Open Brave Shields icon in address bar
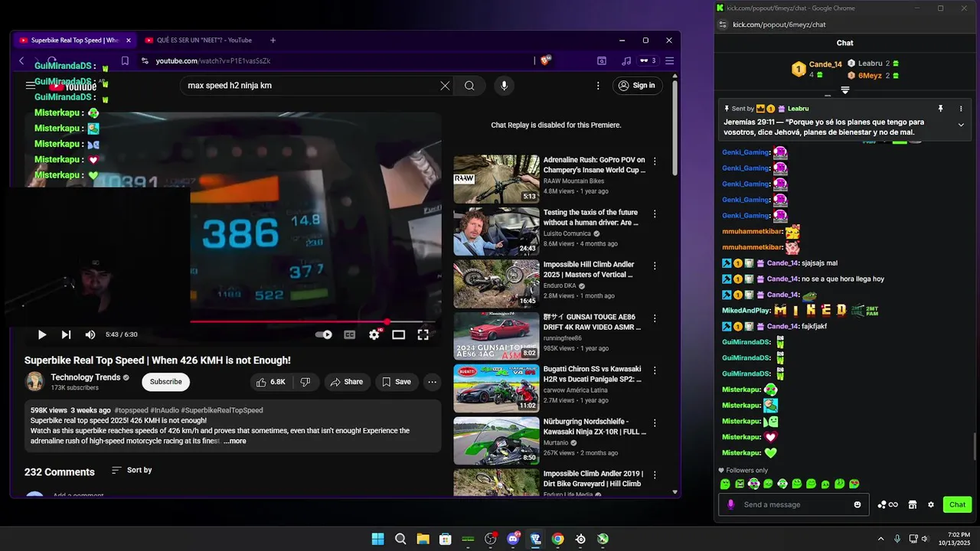980x551 pixels. [546, 60]
